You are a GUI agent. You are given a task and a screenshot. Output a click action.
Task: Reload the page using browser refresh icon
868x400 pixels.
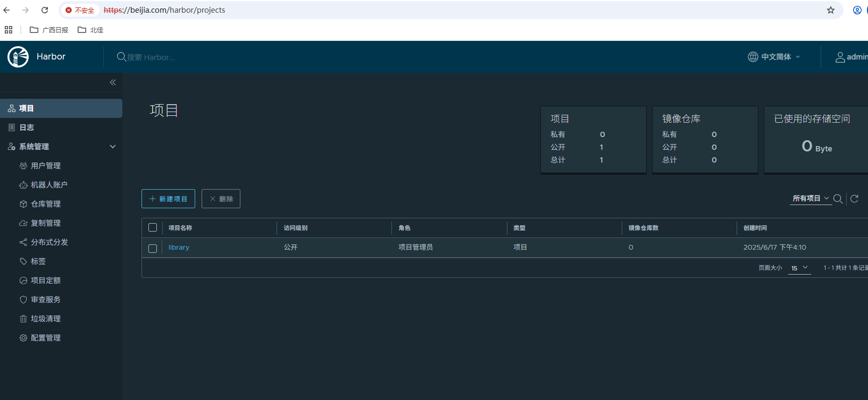coord(45,10)
